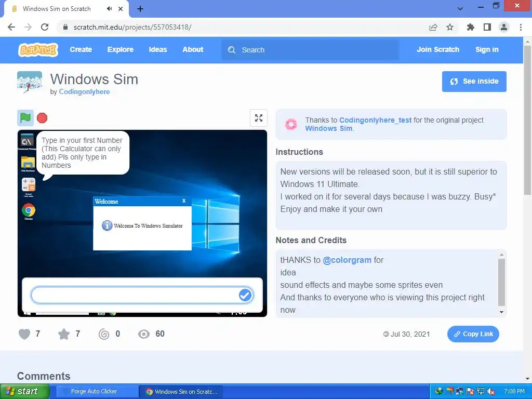Click the Windows Start button
This screenshot has height=399, width=532.
(24, 391)
